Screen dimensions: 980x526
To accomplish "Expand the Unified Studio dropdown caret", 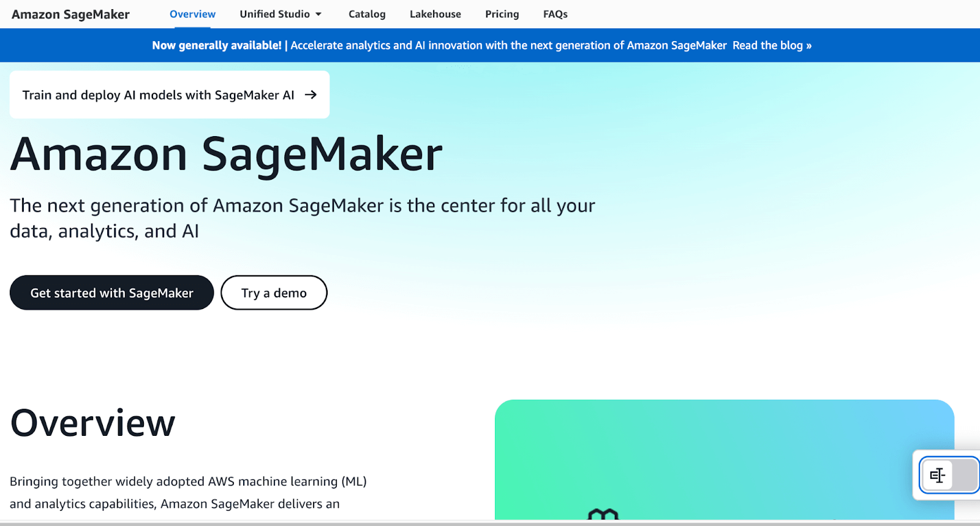I will pos(318,14).
